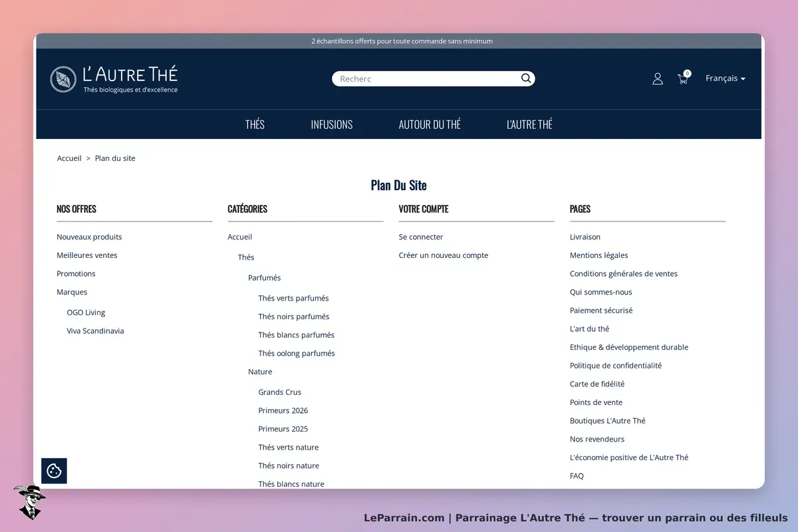Viewport: 798px width, 532px height.
Task: Open Livraison page link
Action: [585, 237]
